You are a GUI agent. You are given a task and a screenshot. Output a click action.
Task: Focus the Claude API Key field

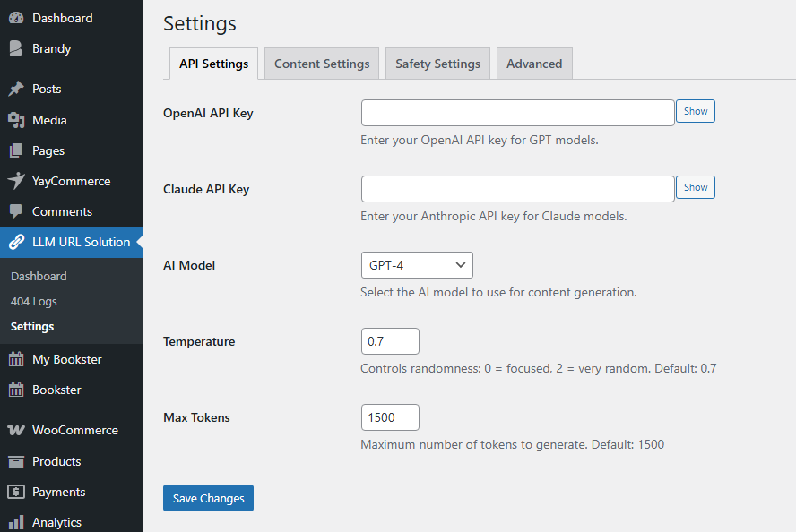pyautogui.click(x=518, y=189)
